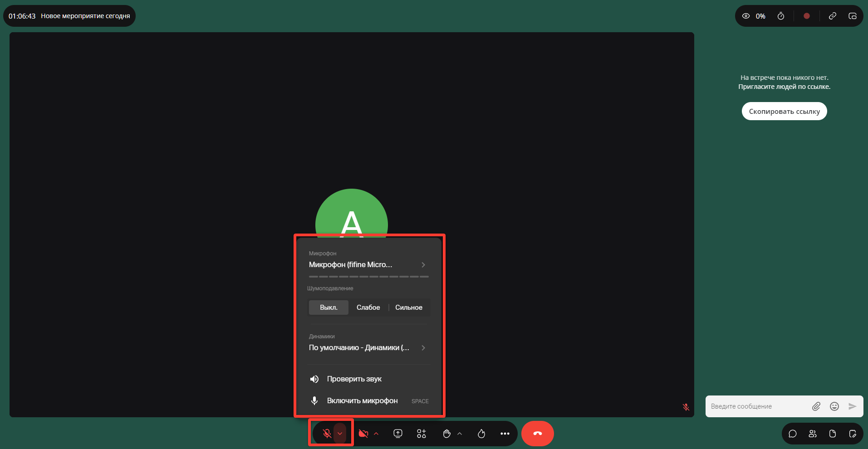Start recording with the red dot
This screenshot has height=449, width=868.
point(807,16)
